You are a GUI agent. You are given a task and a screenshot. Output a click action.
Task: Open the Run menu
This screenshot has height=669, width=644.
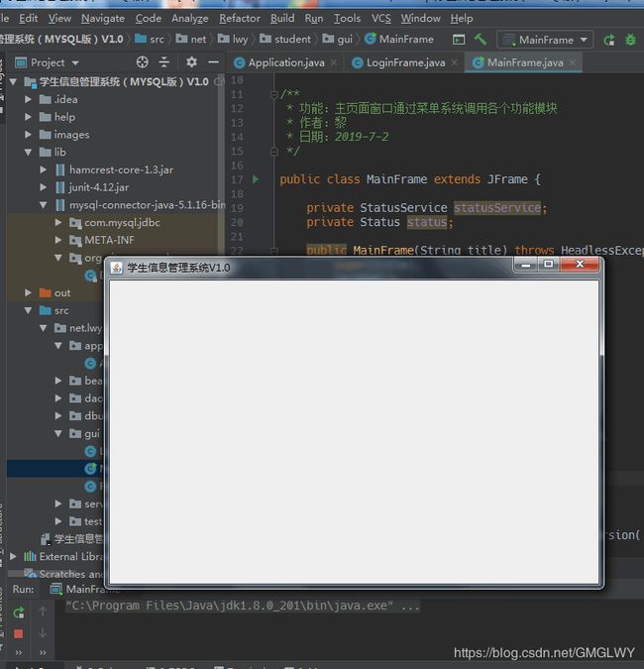314,19
